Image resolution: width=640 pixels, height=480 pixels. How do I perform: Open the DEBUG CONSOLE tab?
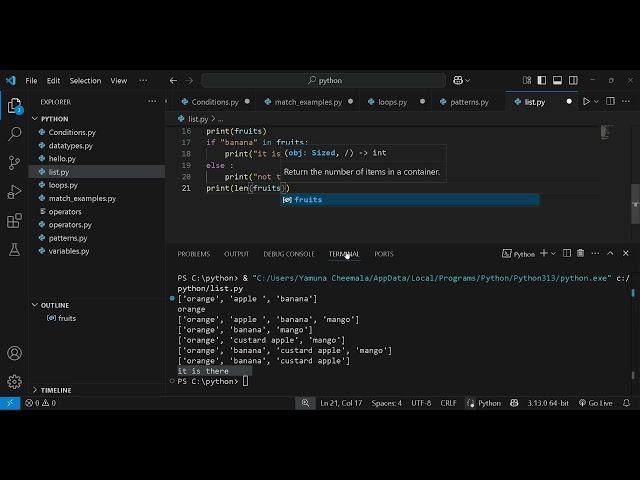[x=289, y=254]
